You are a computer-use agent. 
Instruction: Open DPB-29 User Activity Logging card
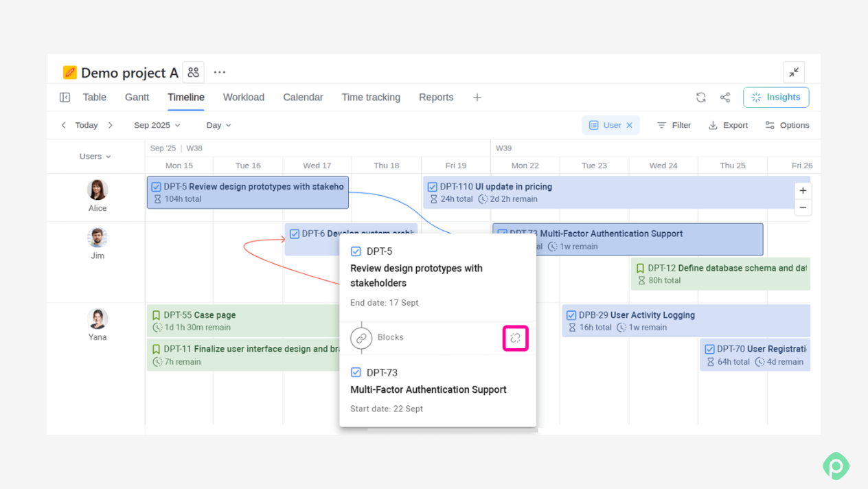click(x=686, y=321)
